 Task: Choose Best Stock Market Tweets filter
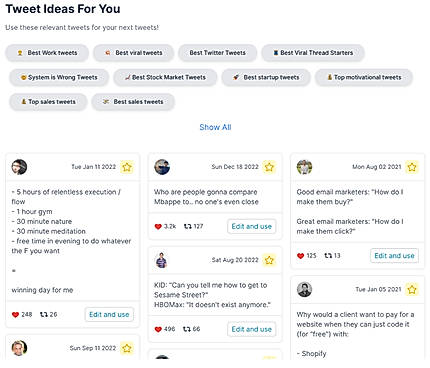(x=165, y=77)
